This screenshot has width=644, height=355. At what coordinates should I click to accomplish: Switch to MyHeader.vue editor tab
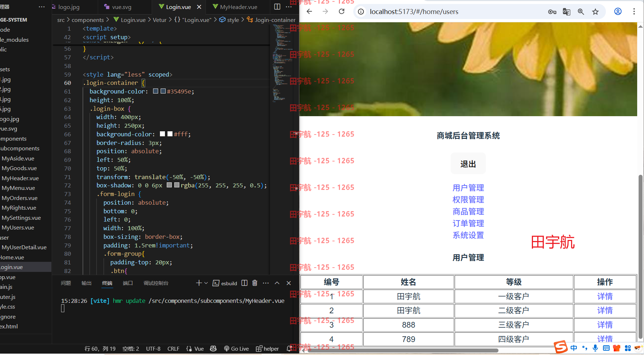pos(239,7)
